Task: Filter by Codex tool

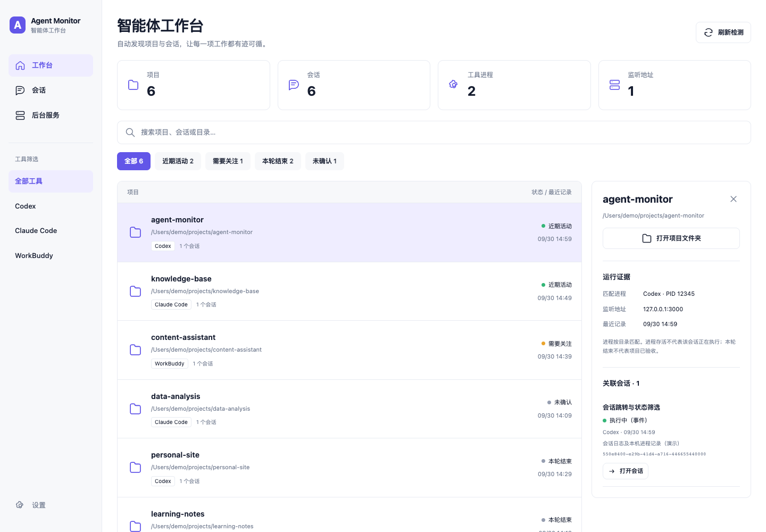Action: click(x=51, y=206)
